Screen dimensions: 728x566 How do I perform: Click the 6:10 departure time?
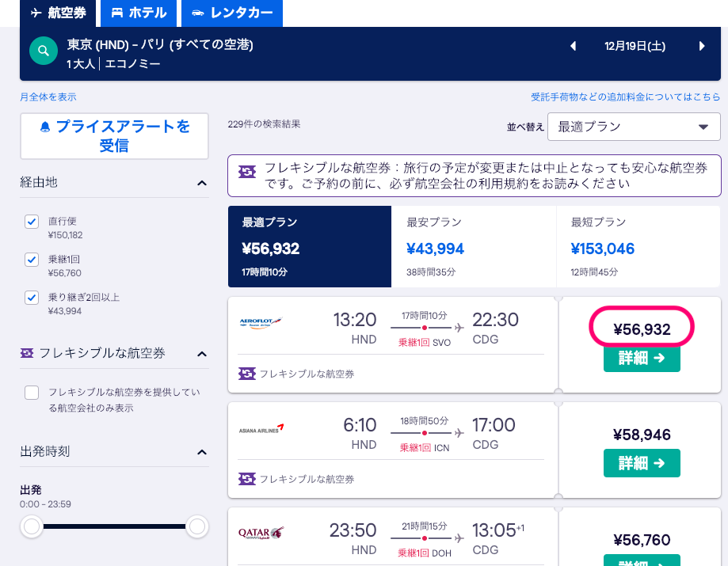pyautogui.click(x=360, y=425)
